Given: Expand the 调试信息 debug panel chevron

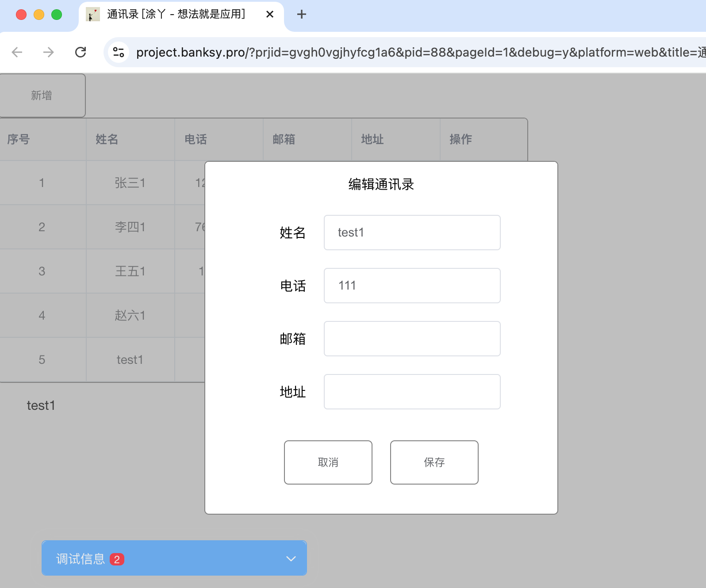Looking at the screenshot, I should (291, 559).
